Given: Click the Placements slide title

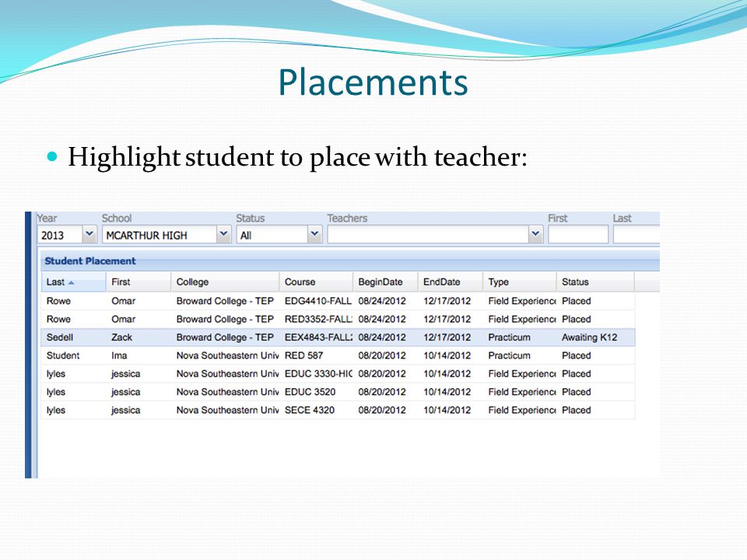Looking at the screenshot, I should (x=373, y=82).
